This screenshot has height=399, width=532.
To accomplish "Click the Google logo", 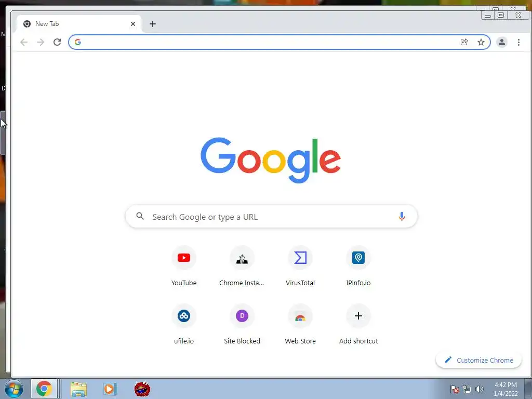I will (270, 160).
